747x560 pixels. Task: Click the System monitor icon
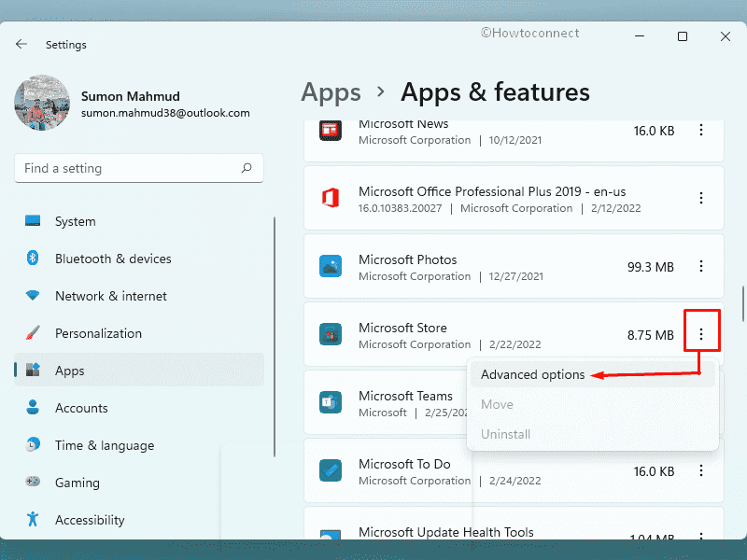pos(33,221)
